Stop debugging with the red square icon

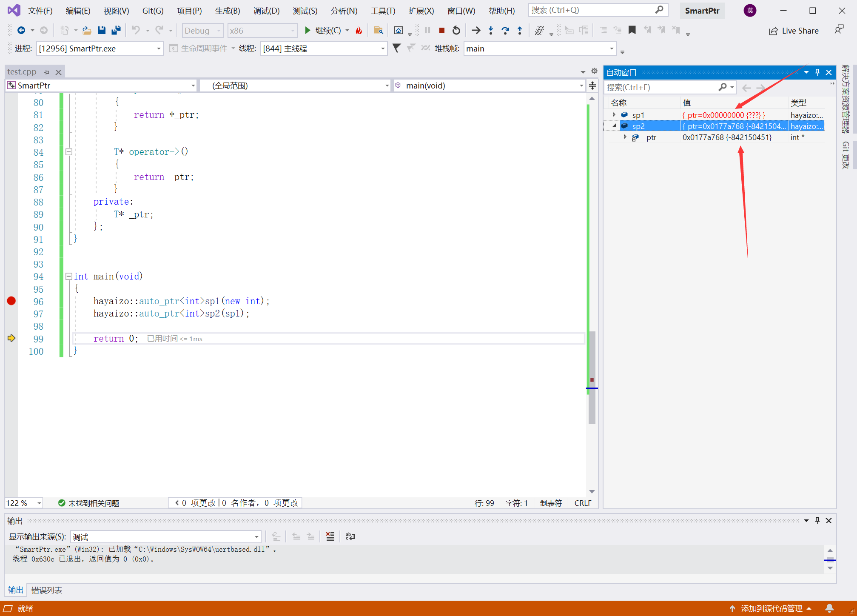[441, 30]
